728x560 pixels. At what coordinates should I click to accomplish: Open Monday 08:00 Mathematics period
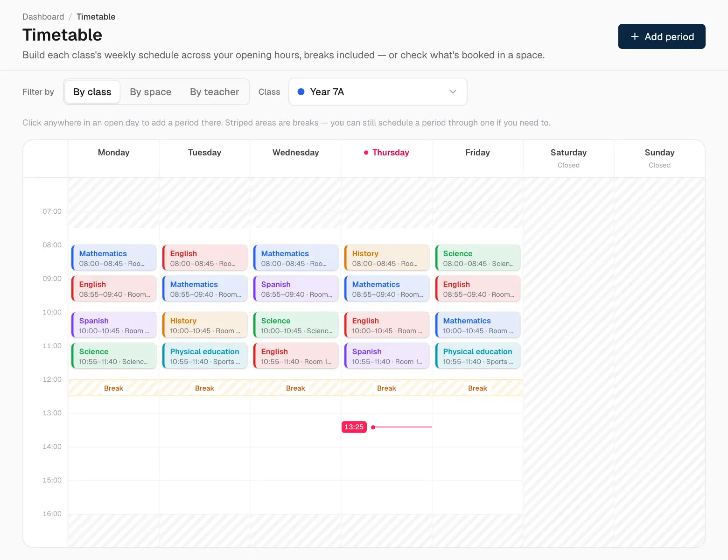pos(114,258)
